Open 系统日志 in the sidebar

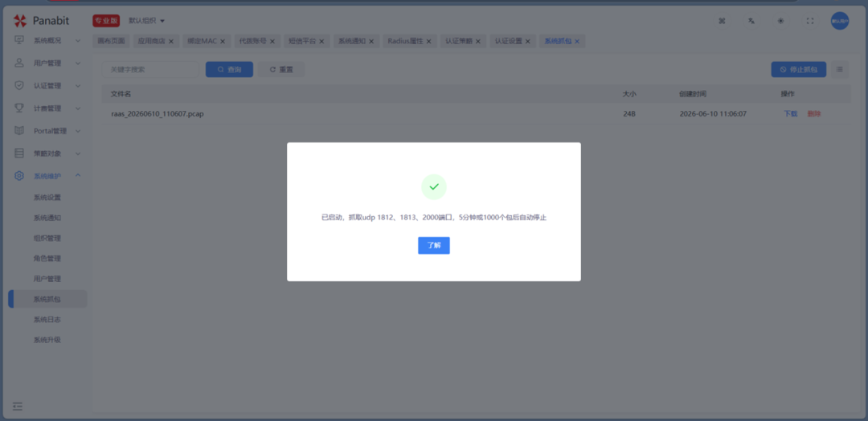47,320
